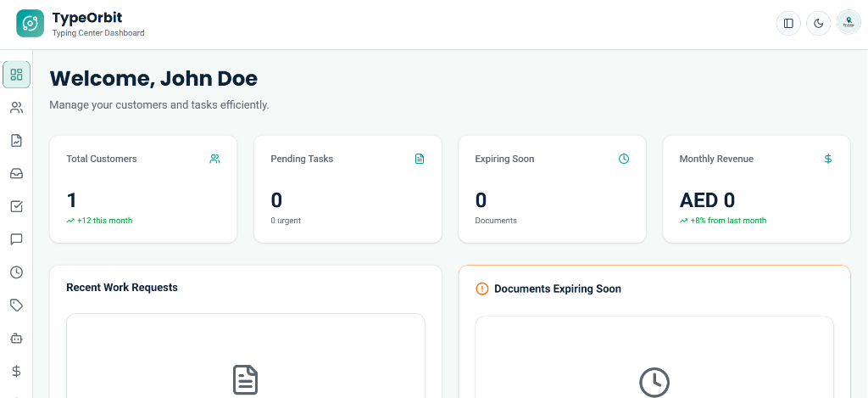Open the chat message sidebar icon
Image resolution: width=868 pixels, height=398 pixels.
16,239
